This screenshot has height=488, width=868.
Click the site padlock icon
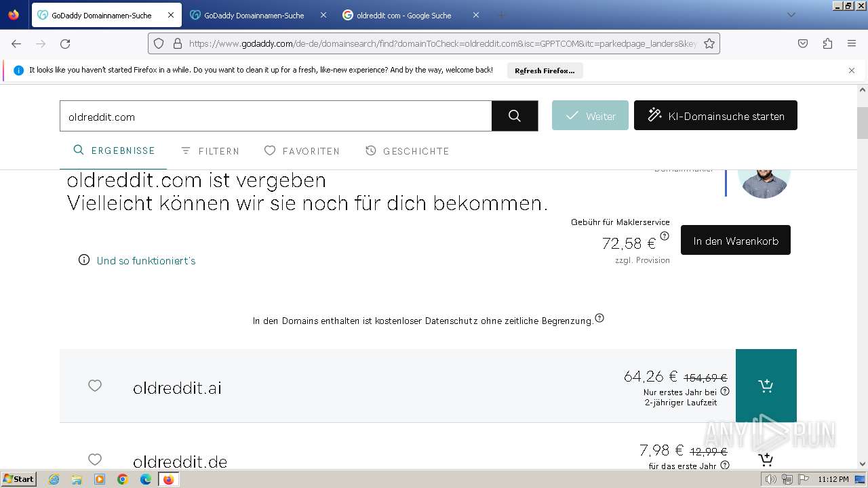click(x=178, y=43)
